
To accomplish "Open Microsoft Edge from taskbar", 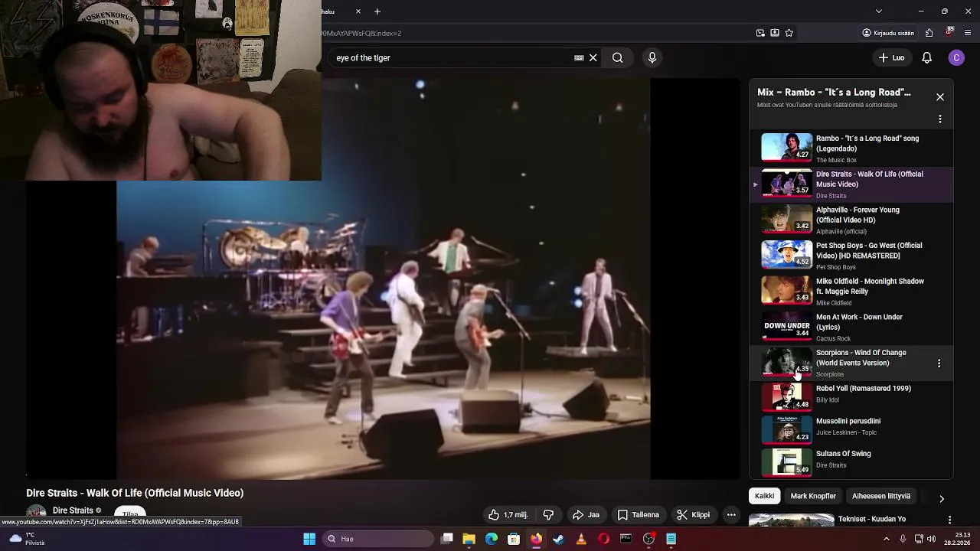I will tap(492, 539).
